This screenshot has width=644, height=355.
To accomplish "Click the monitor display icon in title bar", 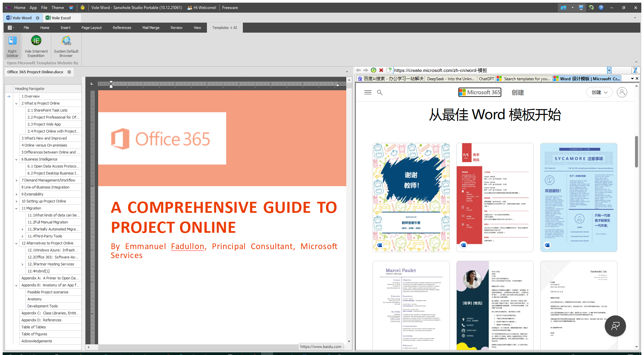I will [x=581, y=7].
